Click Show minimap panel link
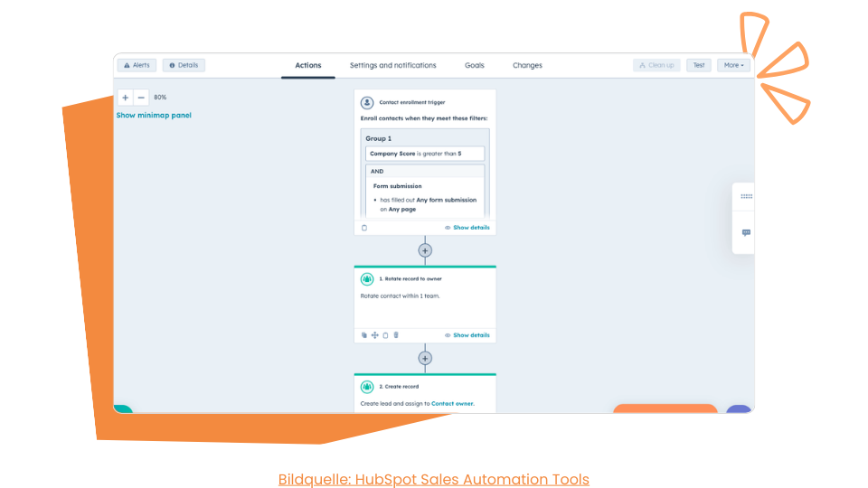The height and width of the screenshot is (488, 868). [x=154, y=115]
